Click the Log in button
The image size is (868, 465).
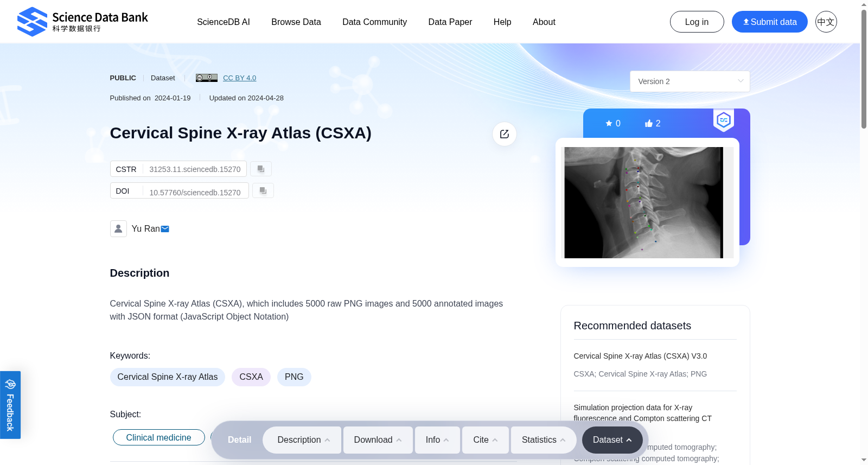coord(697,22)
